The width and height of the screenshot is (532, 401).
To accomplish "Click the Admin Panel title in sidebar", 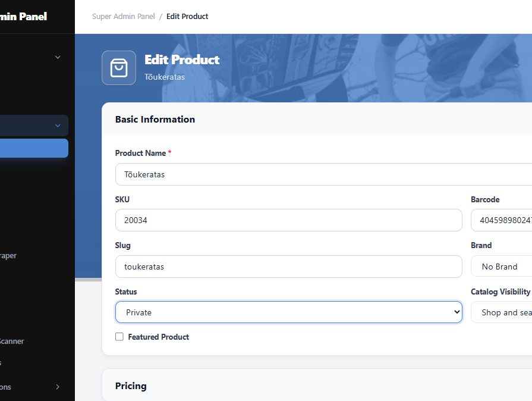I will [23, 16].
